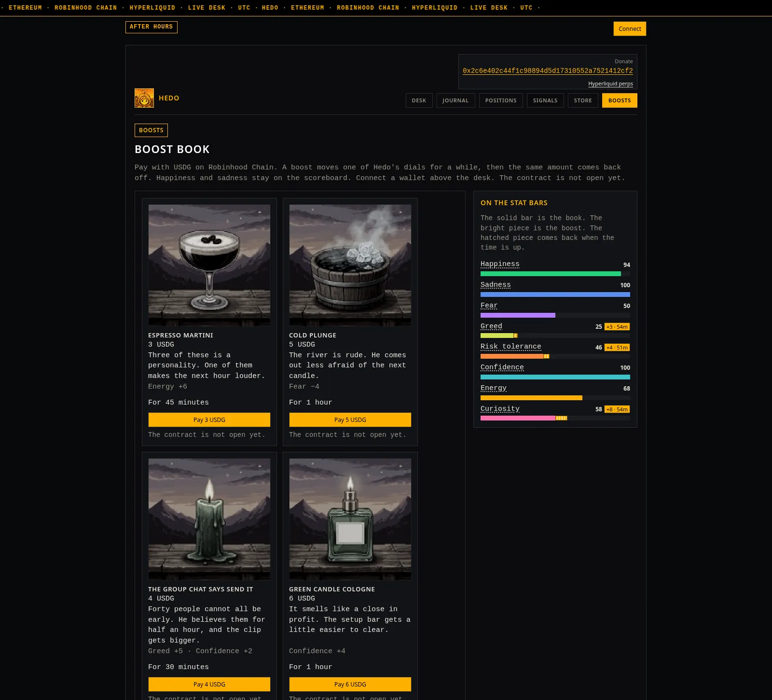This screenshot has height=700, width=772.
Task: Follow the Hyperliquid perps link
Action: coord(610,84)
